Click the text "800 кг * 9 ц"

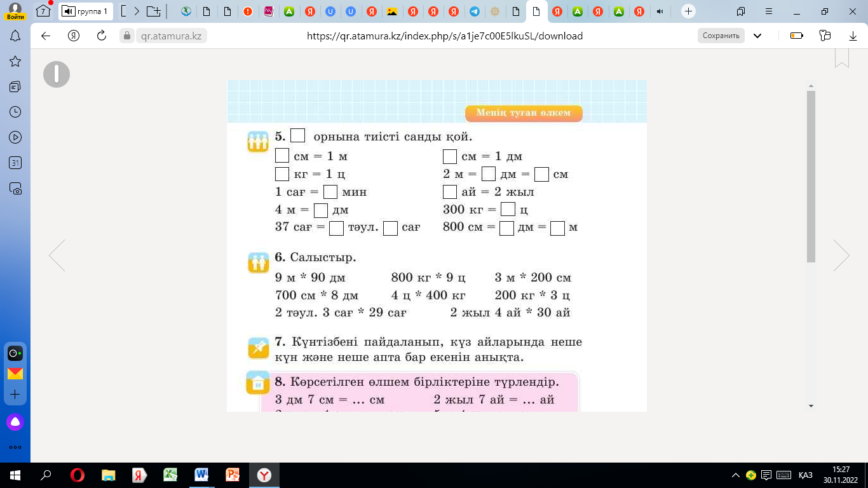(429, 278)
